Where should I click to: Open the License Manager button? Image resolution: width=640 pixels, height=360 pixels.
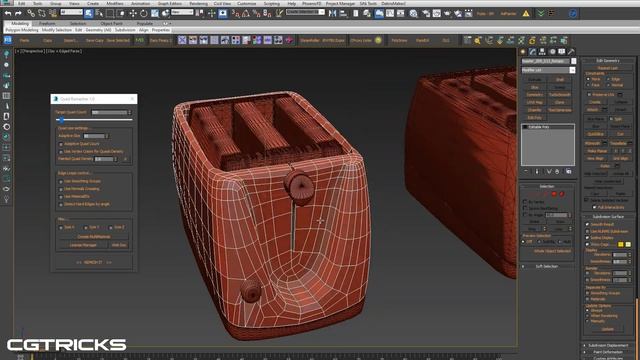83,245
